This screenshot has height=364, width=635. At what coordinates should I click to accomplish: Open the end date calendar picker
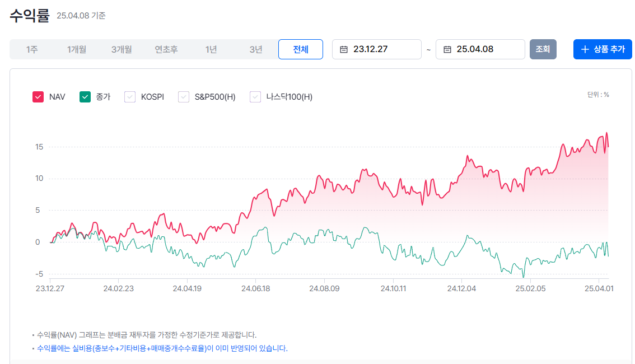coord(446,49)
